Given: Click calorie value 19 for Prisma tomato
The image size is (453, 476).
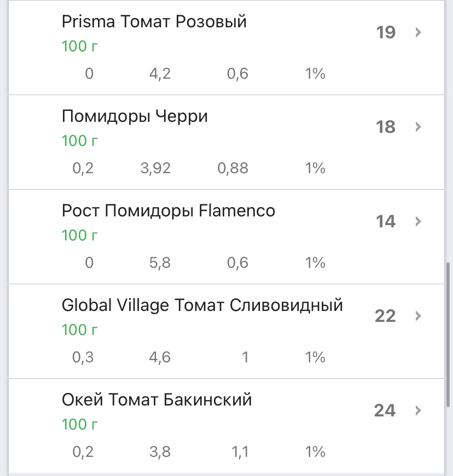Looking at the screenshot, I should (386, 32).
